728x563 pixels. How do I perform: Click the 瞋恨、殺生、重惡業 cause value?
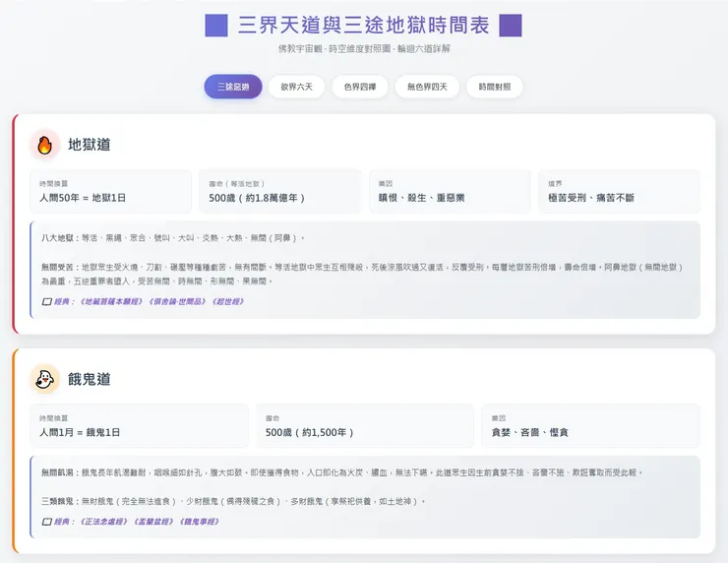pyautogui.click(x=422, y=198)
